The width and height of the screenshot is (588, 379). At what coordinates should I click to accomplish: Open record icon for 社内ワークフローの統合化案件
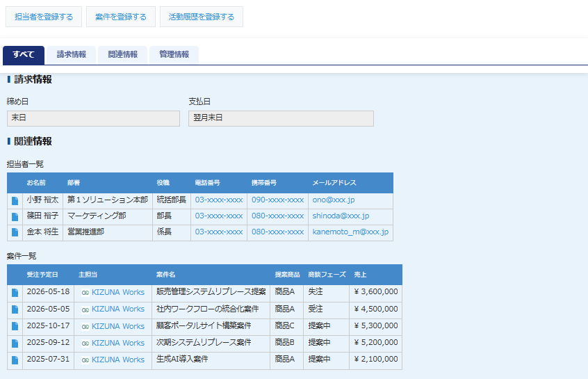point(15,309)
